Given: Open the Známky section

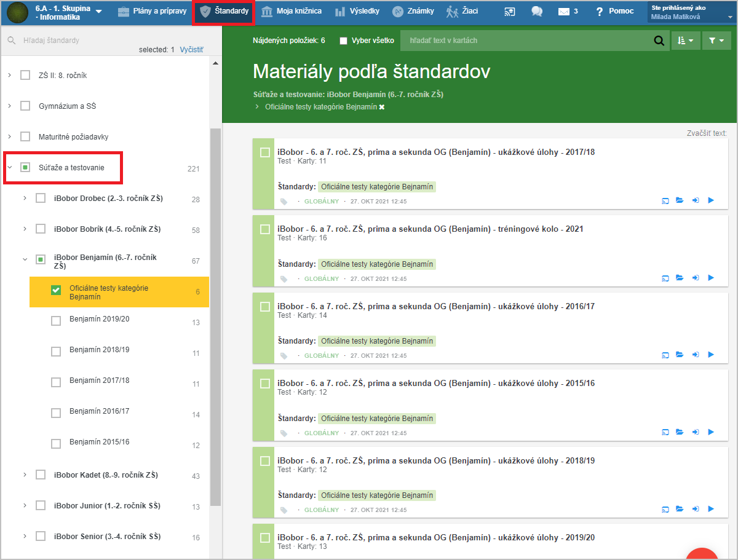Looking at the screenshot, I should (x=413, y=12).
